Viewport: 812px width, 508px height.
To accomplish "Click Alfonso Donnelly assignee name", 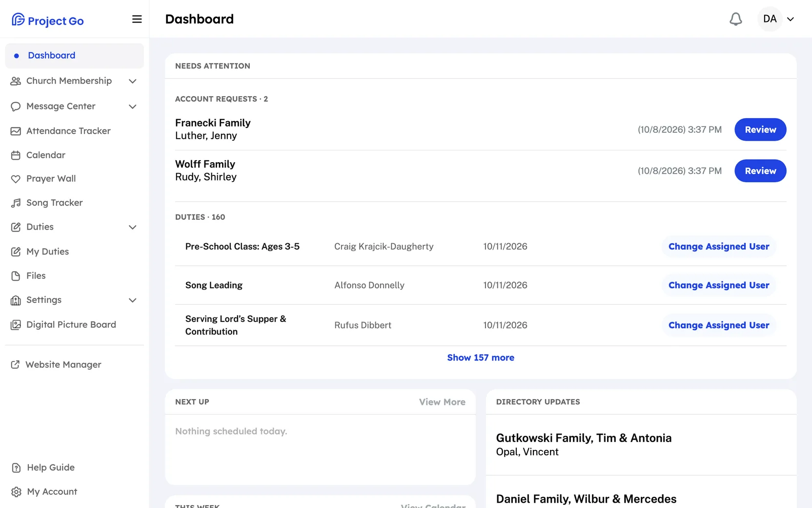I will 369,285.
